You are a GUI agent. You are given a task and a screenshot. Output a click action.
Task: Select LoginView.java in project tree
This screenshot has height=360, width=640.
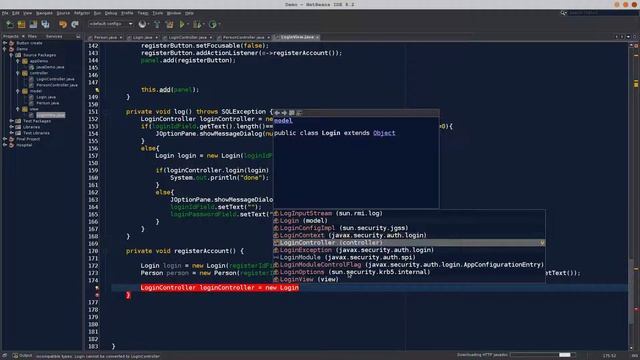(x=50, y=115)
